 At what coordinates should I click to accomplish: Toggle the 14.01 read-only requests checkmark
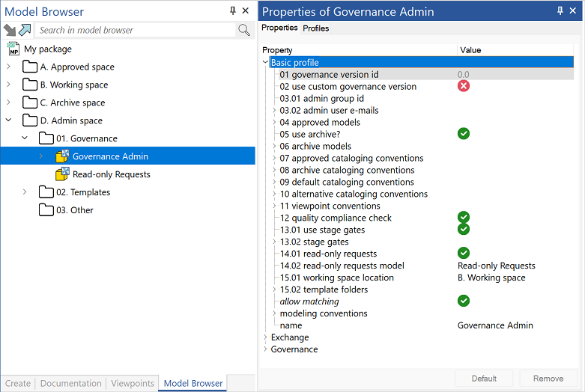(x=464, y=253)
